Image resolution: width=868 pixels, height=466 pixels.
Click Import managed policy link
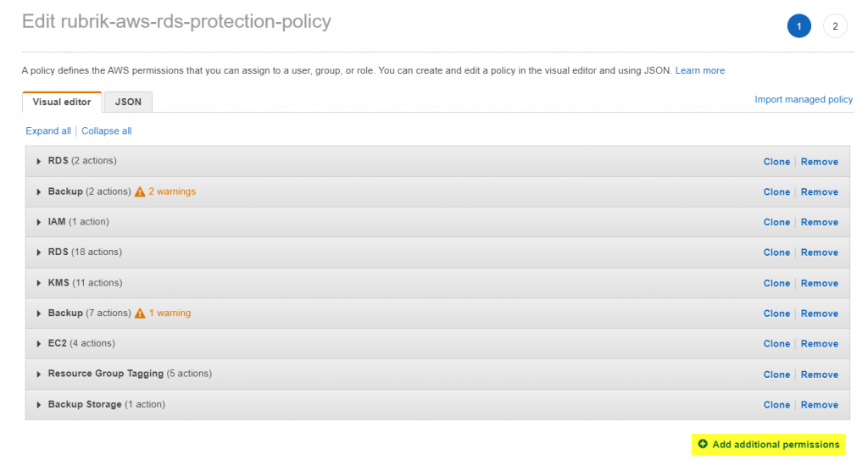point(804,100)
